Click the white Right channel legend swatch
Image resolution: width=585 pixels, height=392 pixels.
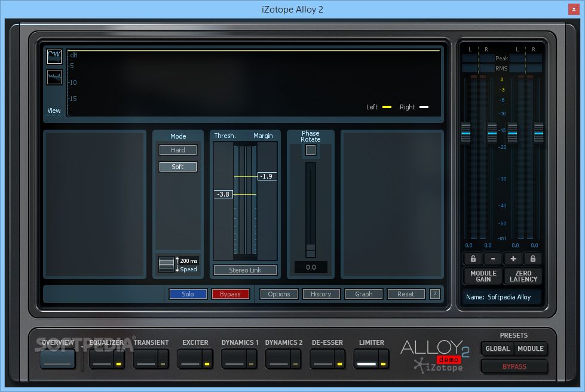coord(424,107)
